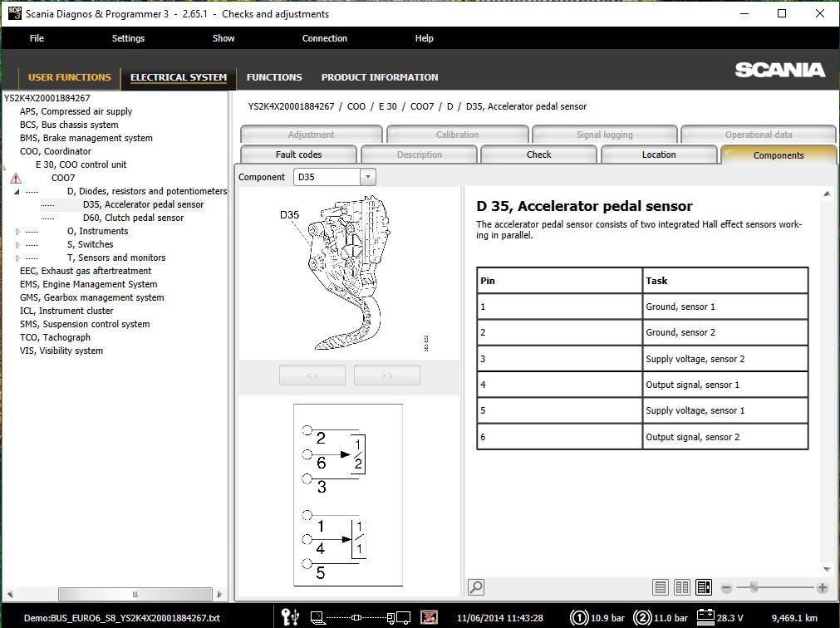The image size is (840, 628).
Task: Select E 30, COO control unit
Action: pyautogui.click(x=81, y=164)
